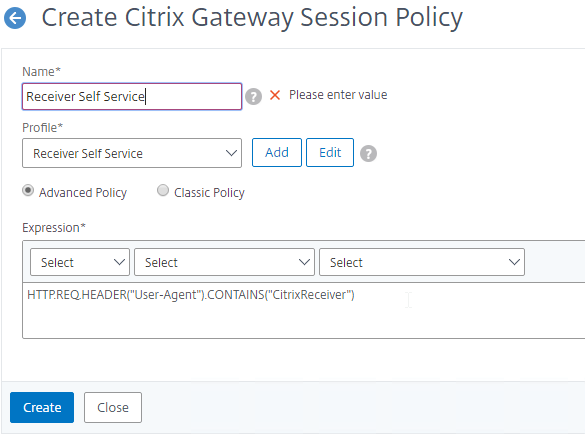Click inside the Expression text area
Viewport: 585px width, 434px height.
304,310
